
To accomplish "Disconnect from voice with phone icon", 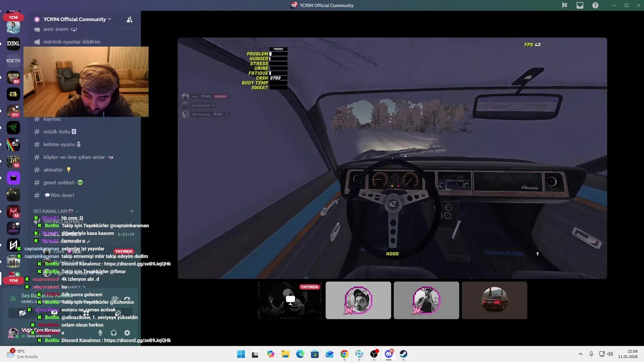I will click(127, 299).
